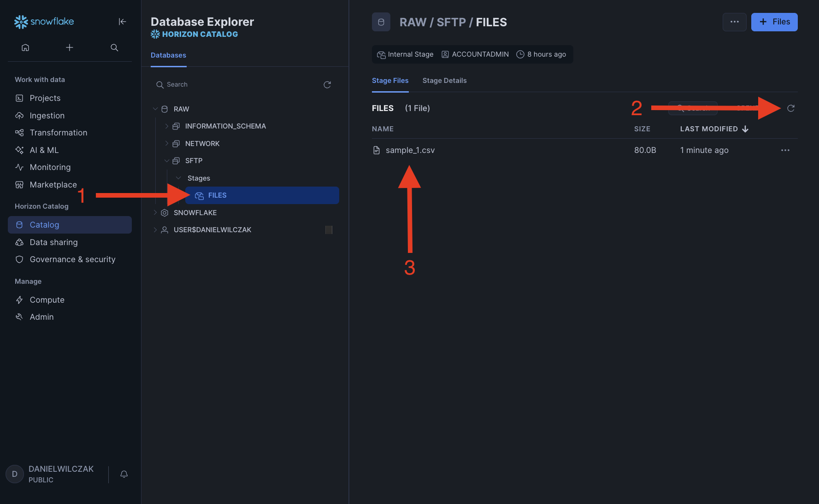The image size is (819, 504).
Task: Expand the INFORMATION_SCHEMA schema
Action: point(167,126)
